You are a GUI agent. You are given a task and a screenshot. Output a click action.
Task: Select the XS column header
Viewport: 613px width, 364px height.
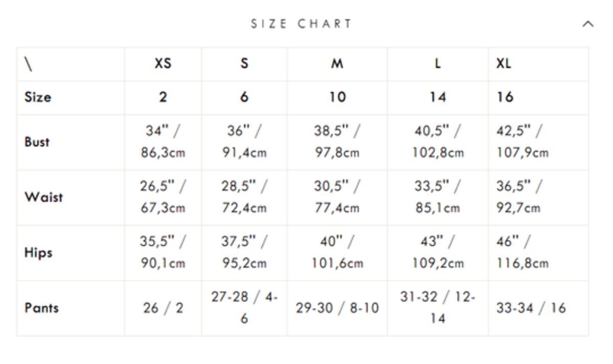click(x=163, y=64)
